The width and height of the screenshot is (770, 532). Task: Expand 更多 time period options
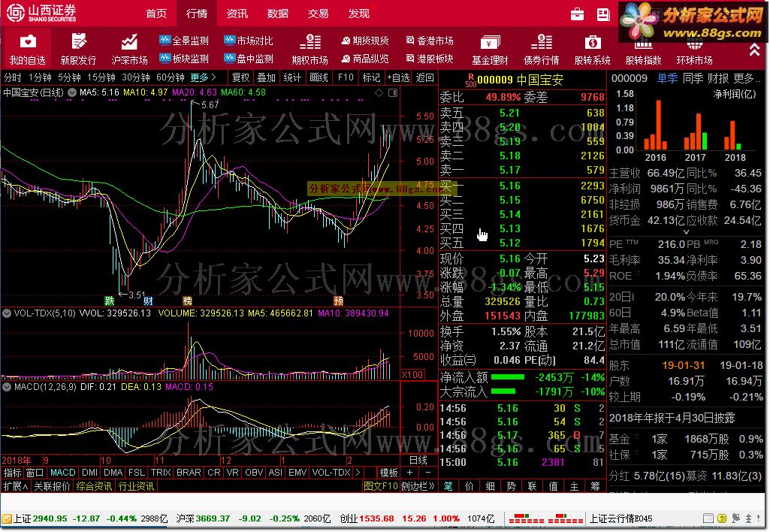pyautogui.click(x=204, y=77)
